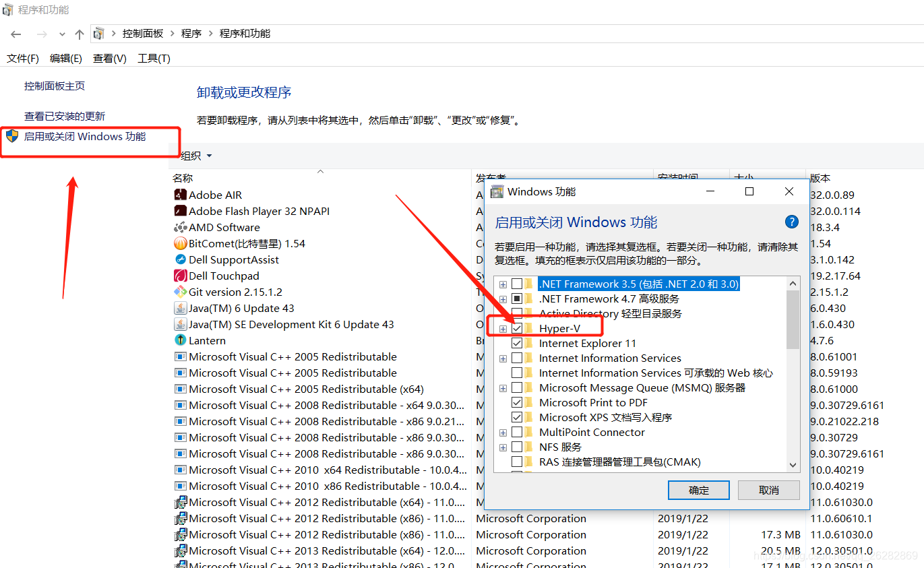This screenshot has width=924, height=568.
Task: Check the Internet Information Services checkbox
Action: [517, 358]
